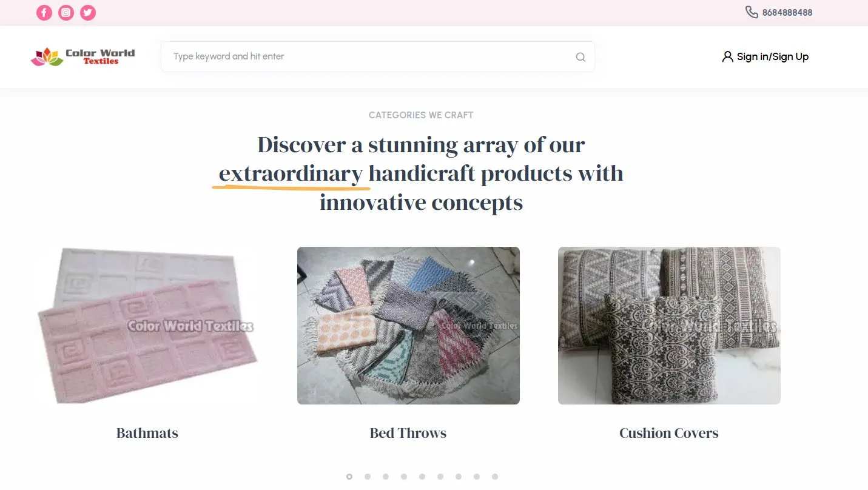Screen dimensions: 868x490
Task: Select the second carousel dot
Action: (x=368, y=477)
